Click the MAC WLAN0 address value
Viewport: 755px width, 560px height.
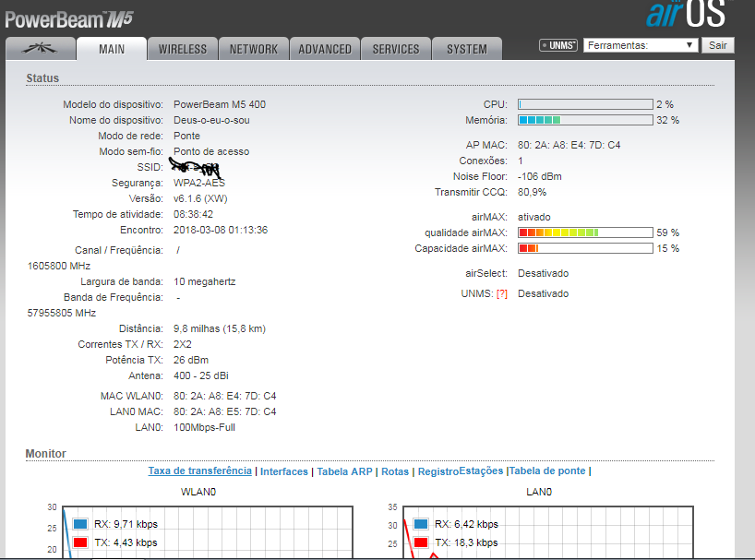(x=225, y=396)
